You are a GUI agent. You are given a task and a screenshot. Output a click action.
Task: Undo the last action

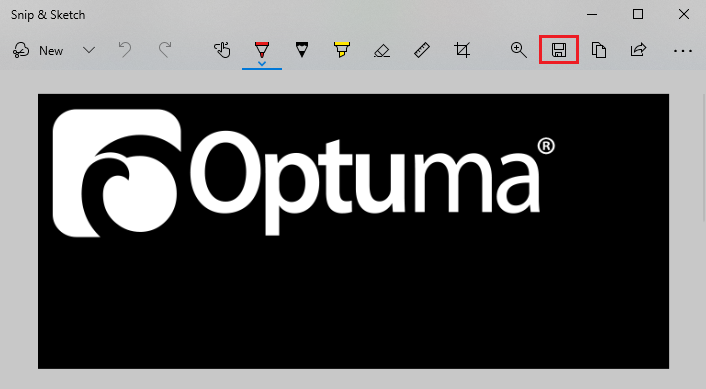(x=125, y=50)
